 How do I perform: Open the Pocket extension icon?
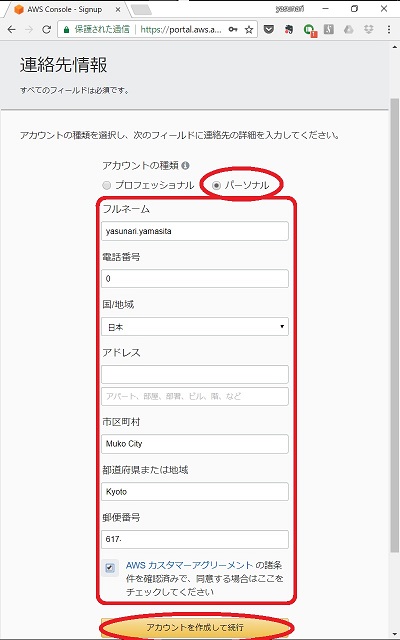pos(269,29)
